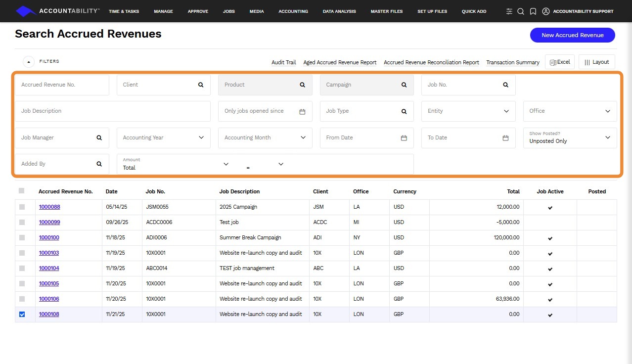Check the box for row 1000103
This screenshot has width=632, height=364.
point(22,253)
